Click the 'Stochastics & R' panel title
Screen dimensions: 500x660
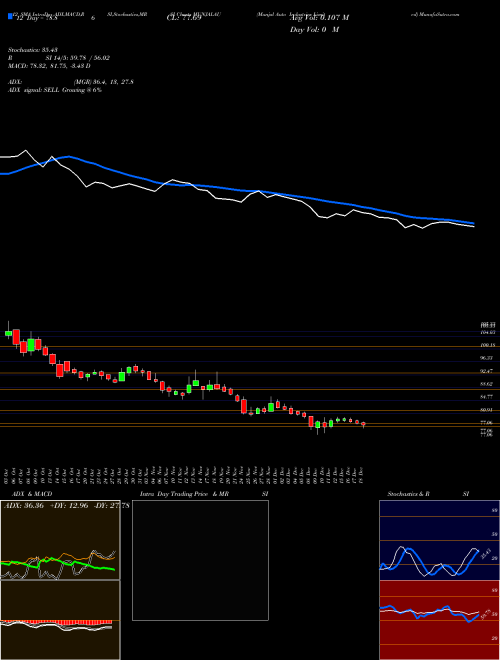point(409,494)
